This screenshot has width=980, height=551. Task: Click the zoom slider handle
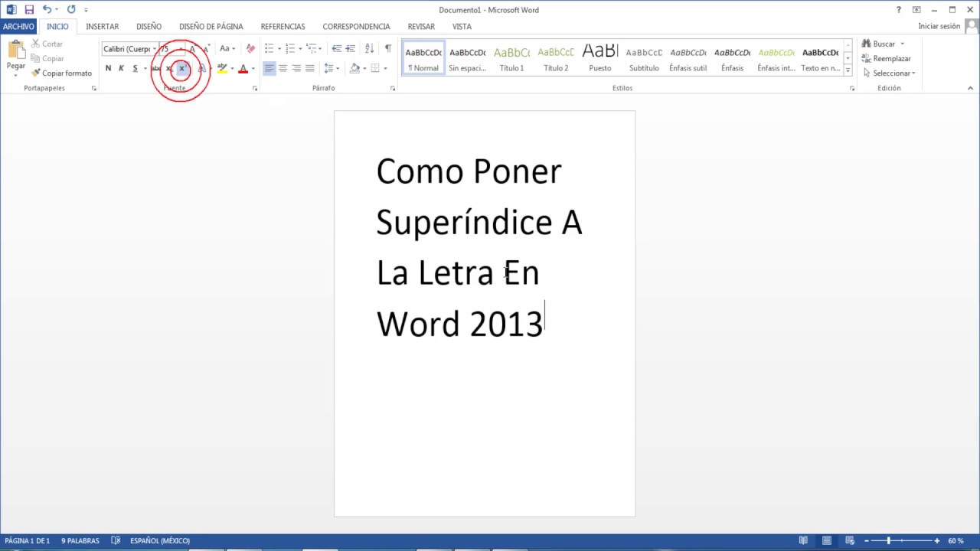[x=889, y=541]
